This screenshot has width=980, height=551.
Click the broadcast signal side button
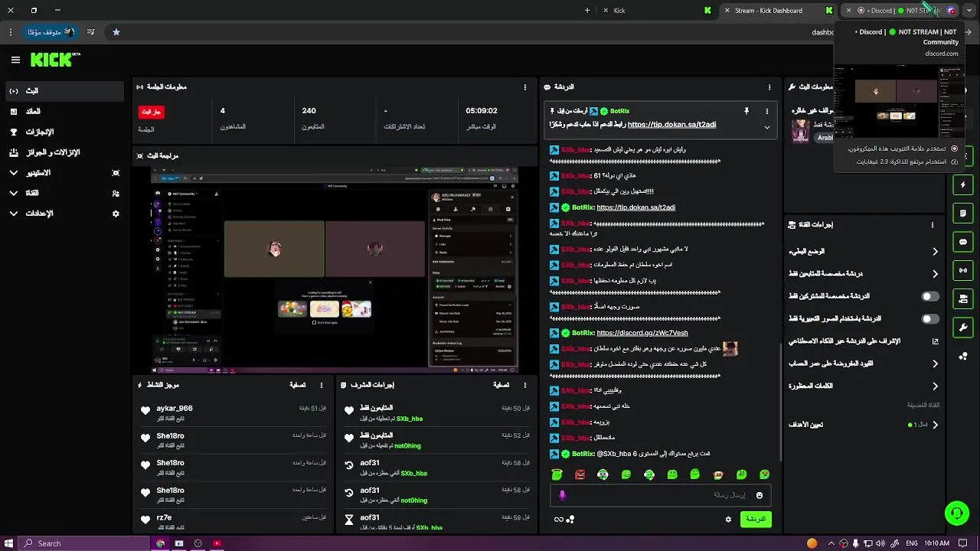point(963,270)
